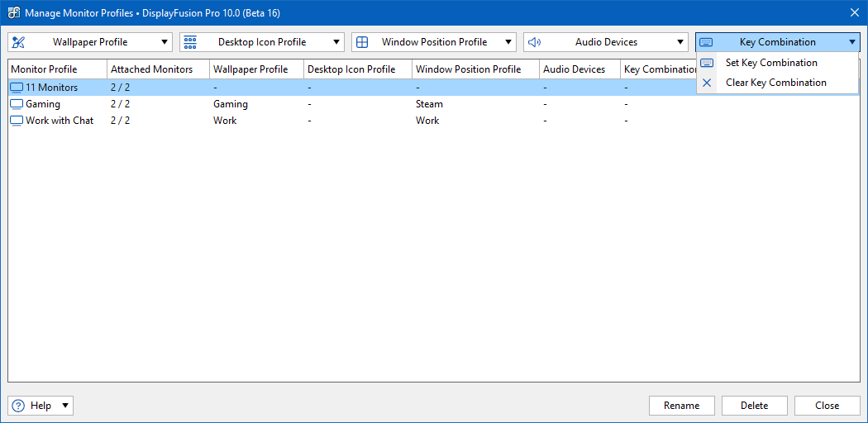Close the window with title bar X

tap(855, 12)
